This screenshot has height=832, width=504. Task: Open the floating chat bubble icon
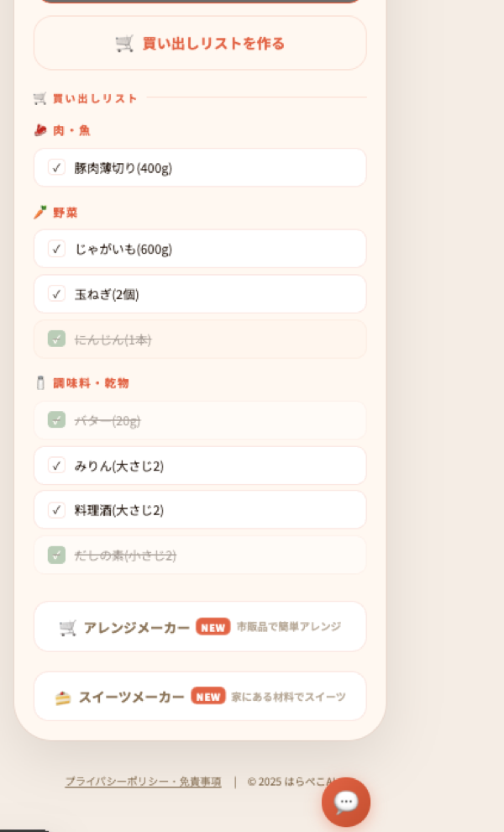pyautogui.click(x=345, y=802)
